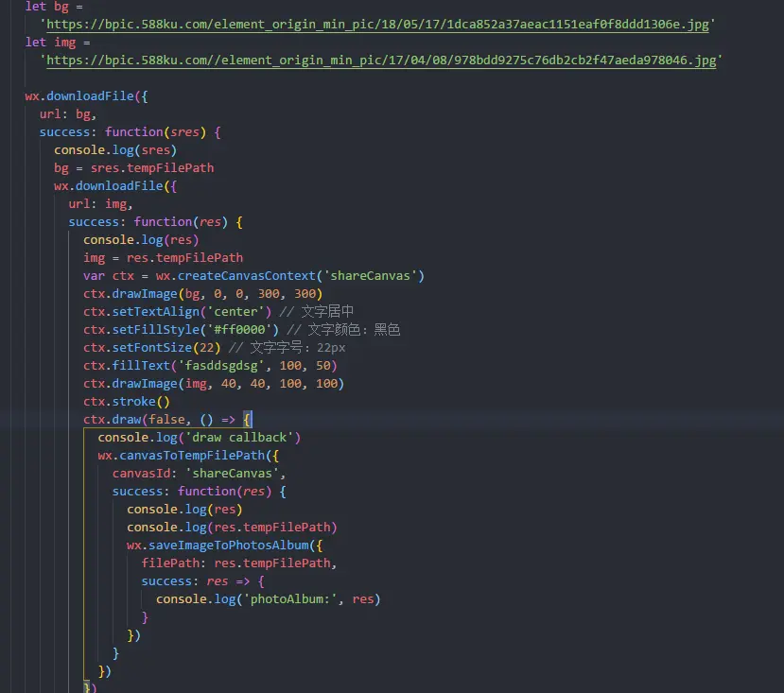Viewport: 784px width, 693px height.
Task: Click the 'success: res => {' line
Action: point(202,582)
